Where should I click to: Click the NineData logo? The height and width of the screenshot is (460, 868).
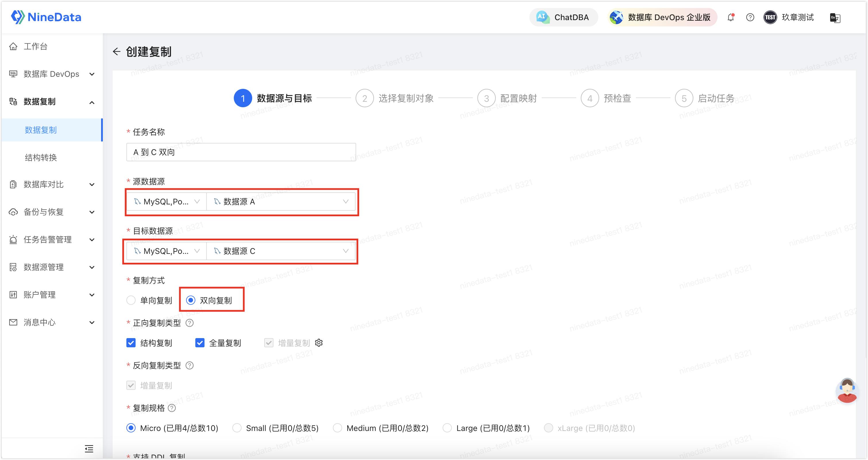(x=46, y=17)
